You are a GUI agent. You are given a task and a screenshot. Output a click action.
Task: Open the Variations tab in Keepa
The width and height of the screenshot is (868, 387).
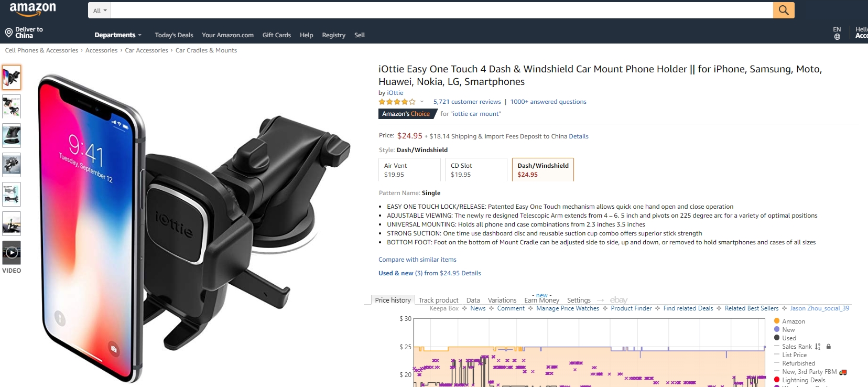502,300
